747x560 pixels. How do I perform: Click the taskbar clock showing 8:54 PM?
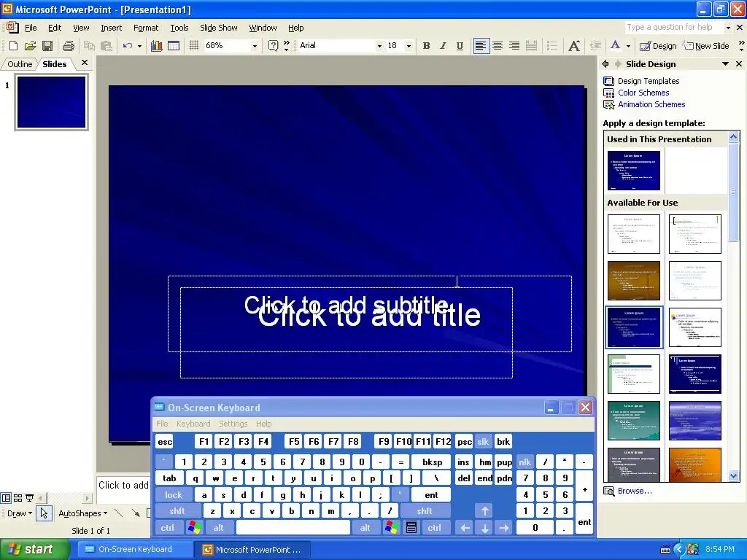(x=720, y=549)
